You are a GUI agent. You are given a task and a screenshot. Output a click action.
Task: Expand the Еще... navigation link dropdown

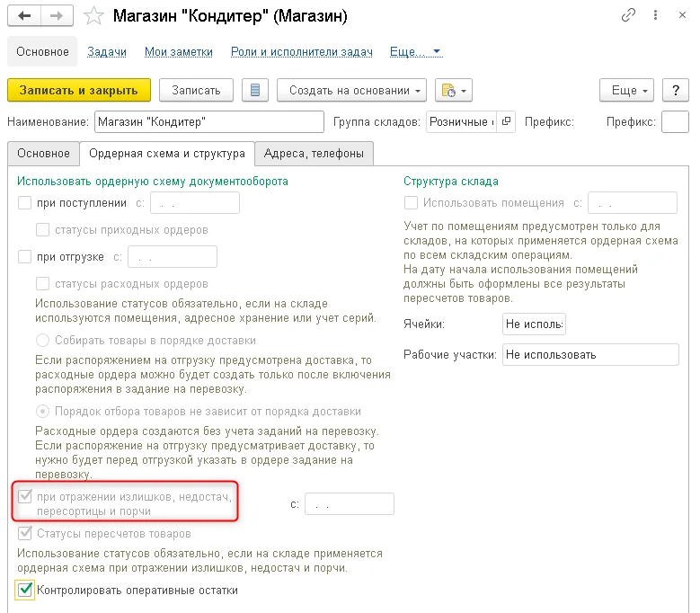[416, 52]
